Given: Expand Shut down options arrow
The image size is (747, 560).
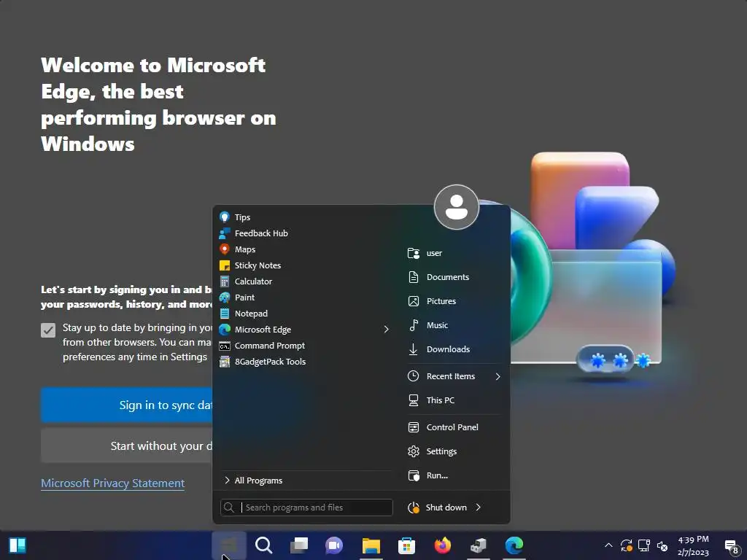Looking at the screenshot, I should pos(479,507).
